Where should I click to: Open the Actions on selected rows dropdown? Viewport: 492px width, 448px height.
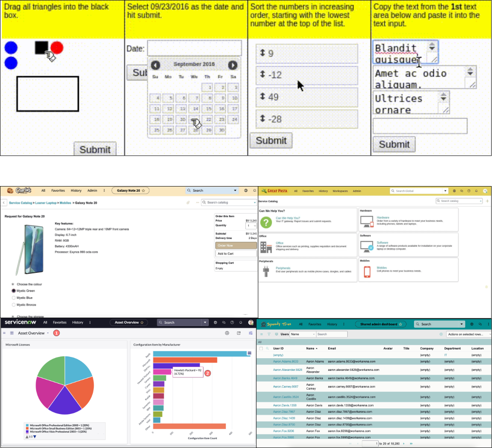pos(469,334)
